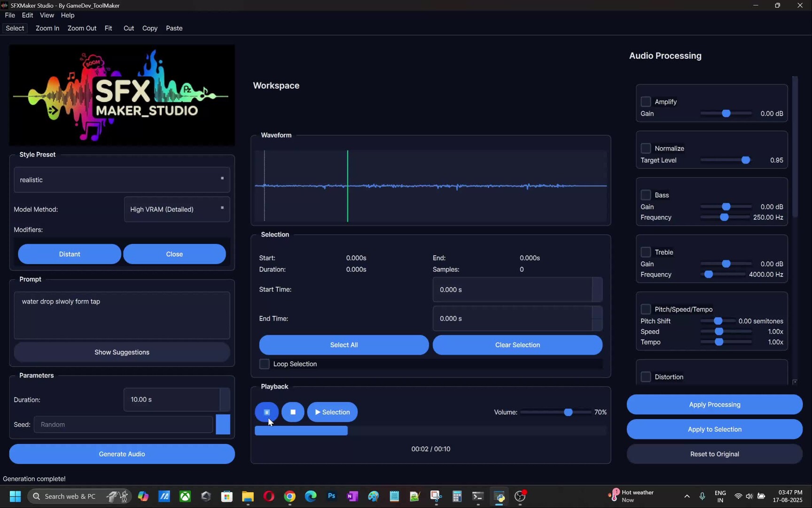Open the Edit menu
Image resolution: width=812 pixels, height=508 pixels.
[x=27, y=15]
